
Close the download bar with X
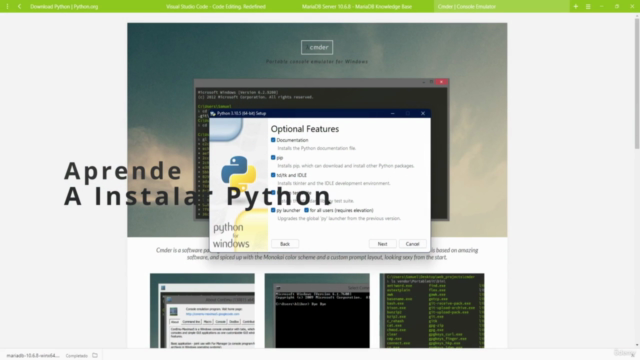(632, 356)
